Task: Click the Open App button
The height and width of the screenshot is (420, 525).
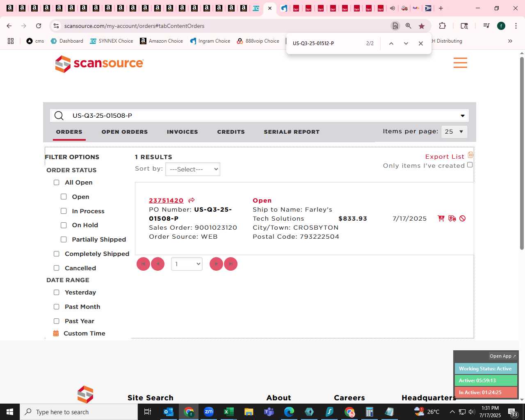Action: [x=503, y=356]
